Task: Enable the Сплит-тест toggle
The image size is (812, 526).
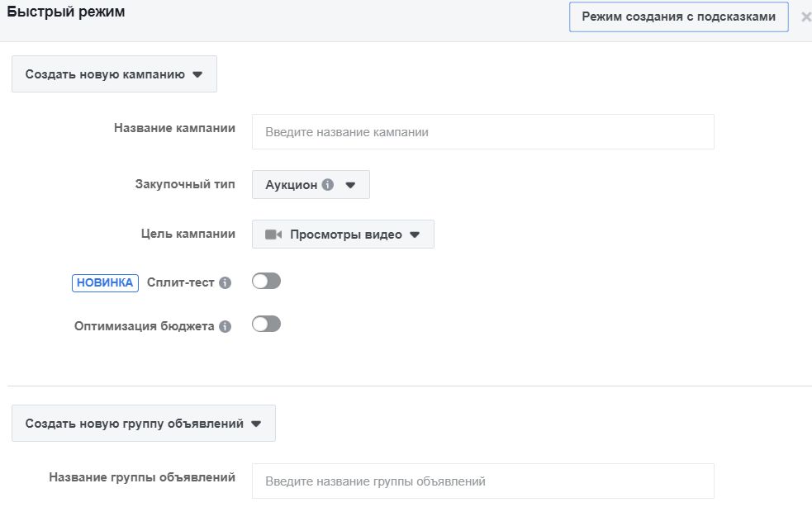Action: click(265, 281)
